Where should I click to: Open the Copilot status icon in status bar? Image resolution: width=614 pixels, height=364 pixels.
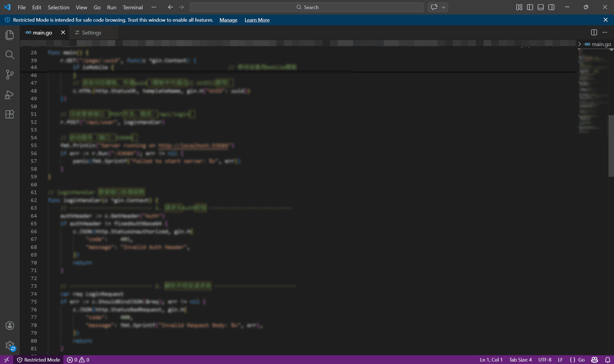(x=594, y=360)
